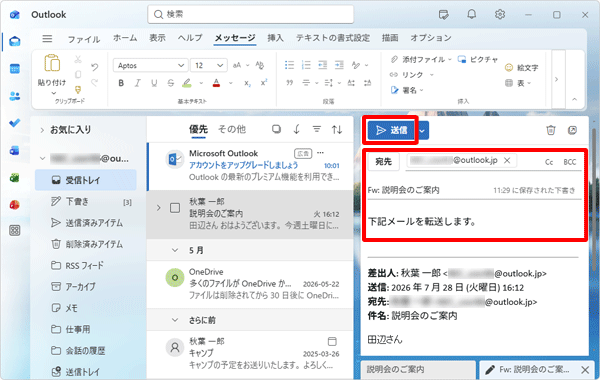Check the 説明会のご案内 message checkbox
The width and height of the screenshot is (600, 380).
(x=175, y=208)
